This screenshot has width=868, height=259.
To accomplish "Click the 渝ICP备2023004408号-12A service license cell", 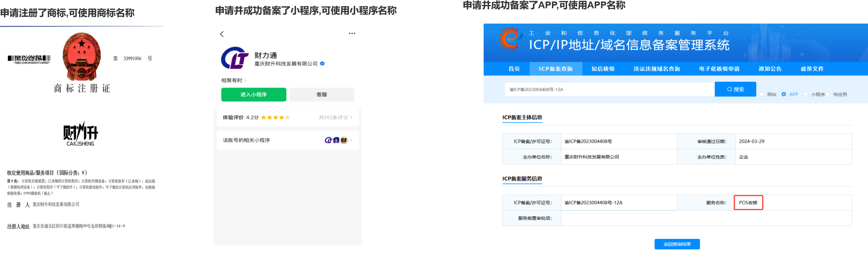I will [619, 203].
